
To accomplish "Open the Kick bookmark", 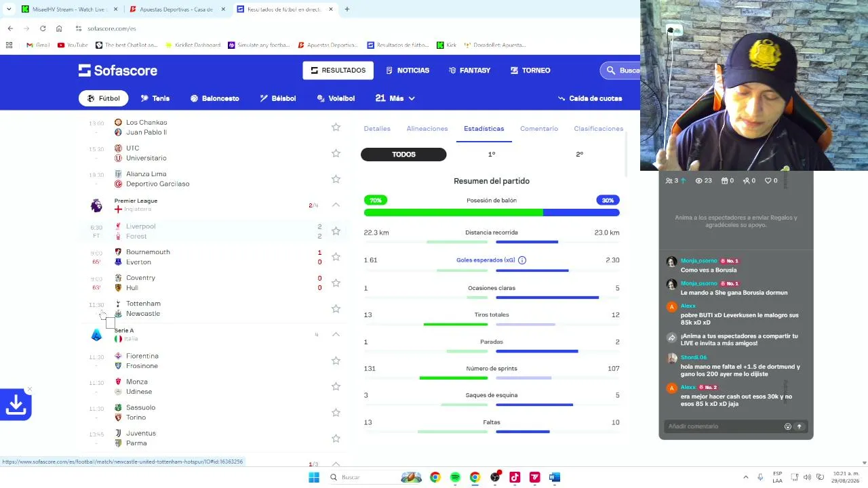I will pos(446,45).
